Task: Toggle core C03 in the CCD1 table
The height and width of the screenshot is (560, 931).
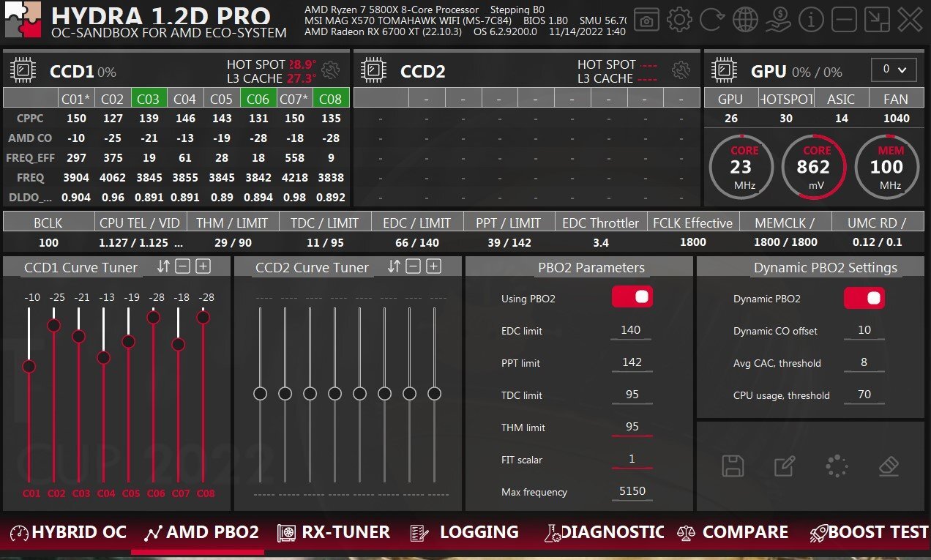Action: (x=149, y=98)
